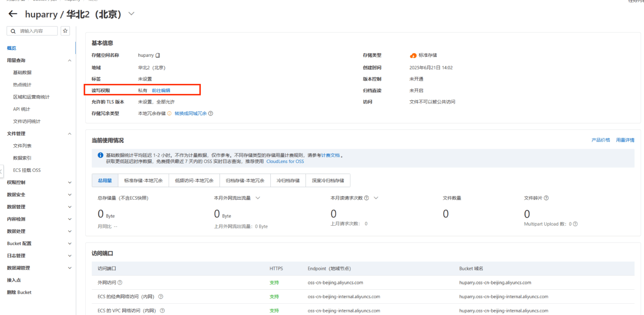The width and height of the screenshot is (644, 315).
Task: Click help icon next to 本月读请求次数
Action: pos(367,198)
